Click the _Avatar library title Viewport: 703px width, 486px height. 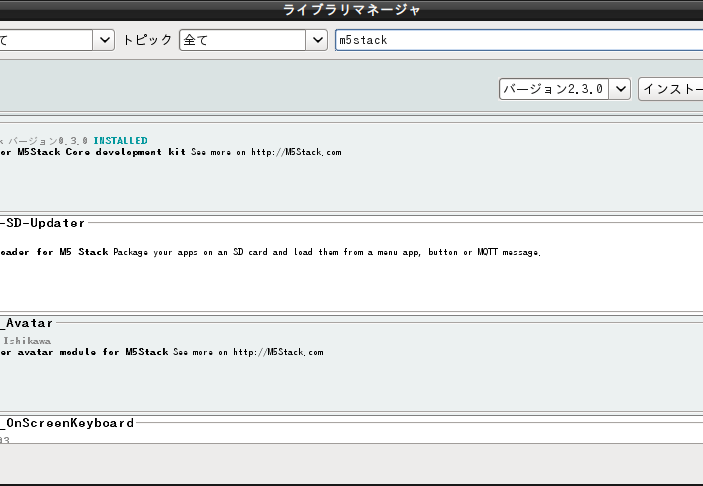click(26, 323)
